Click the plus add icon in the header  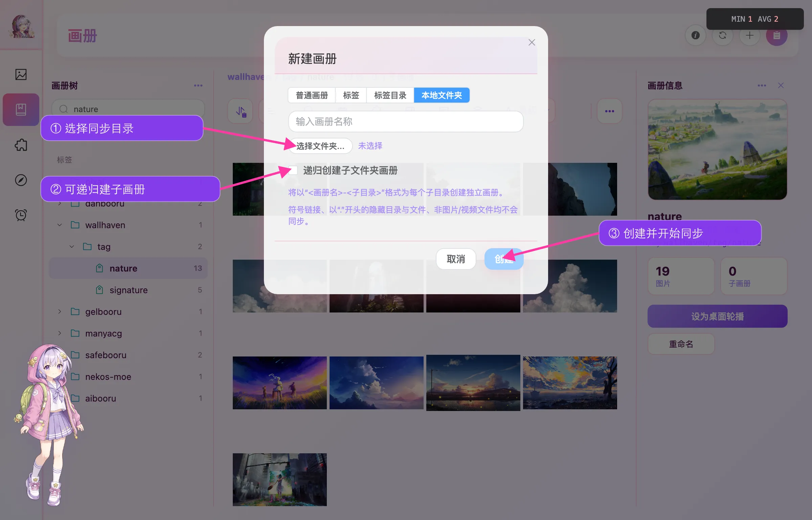point(750,35)
